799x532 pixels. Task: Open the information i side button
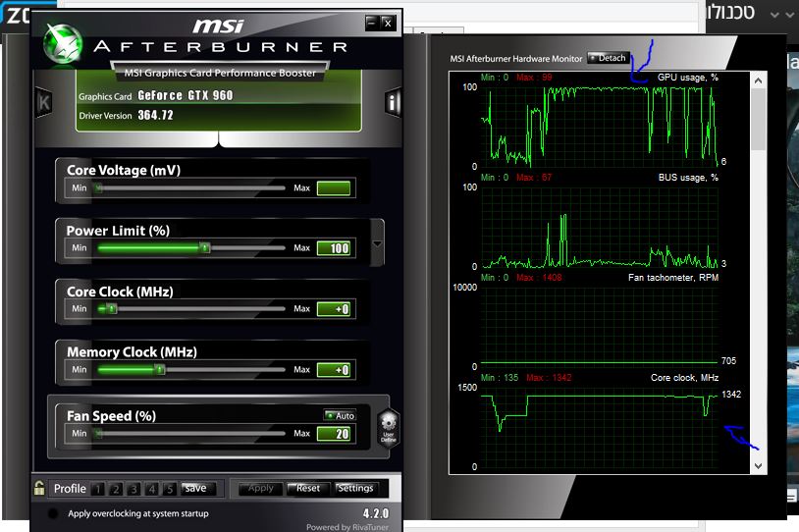[x=393, y=102]
